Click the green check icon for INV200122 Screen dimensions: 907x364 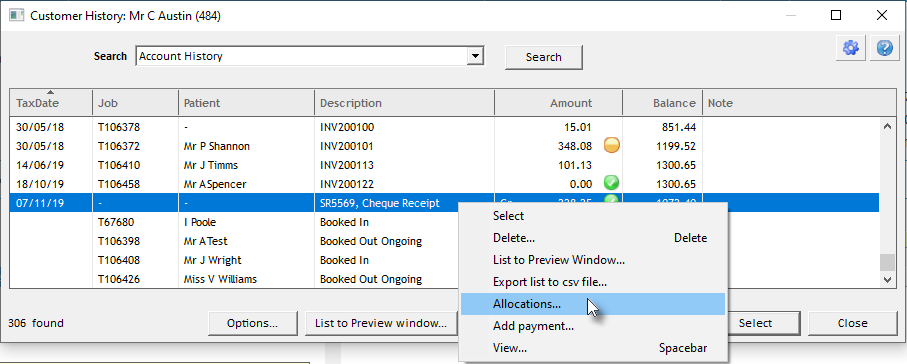(x=611, y=183)
